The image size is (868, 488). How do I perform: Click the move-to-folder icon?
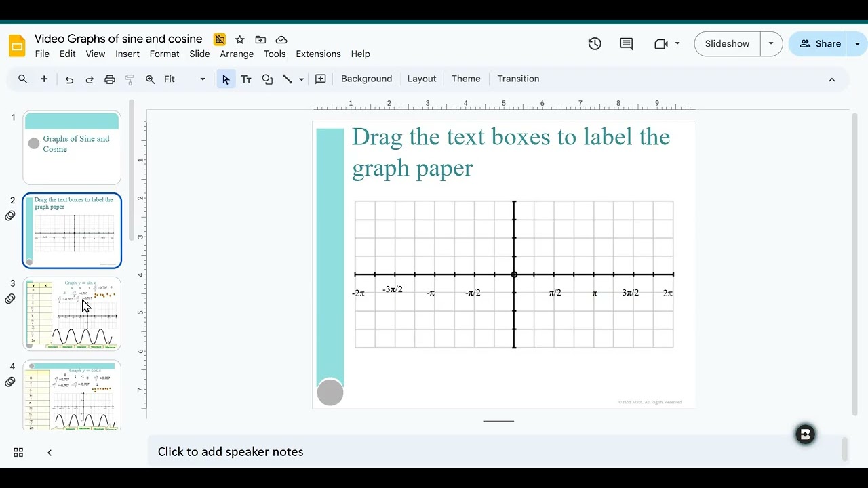click(x=260, y=39)
